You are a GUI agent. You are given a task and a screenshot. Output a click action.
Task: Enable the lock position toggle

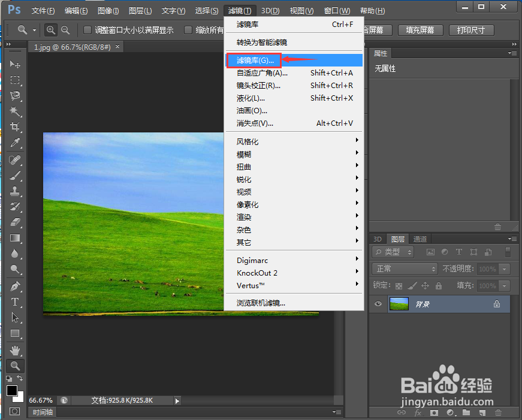(x=425, y=285)
